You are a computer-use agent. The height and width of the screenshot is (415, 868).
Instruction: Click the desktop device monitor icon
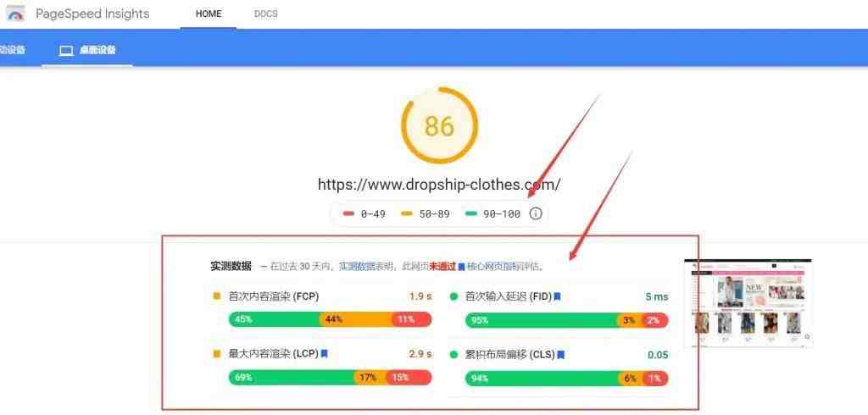(x=66, y=50)
